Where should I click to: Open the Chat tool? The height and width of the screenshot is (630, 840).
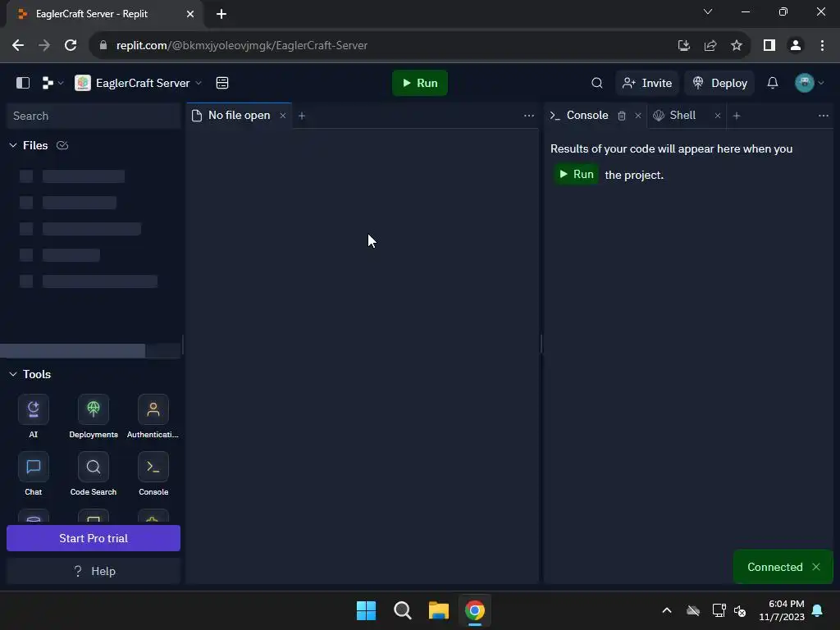(x=33, y=473)
